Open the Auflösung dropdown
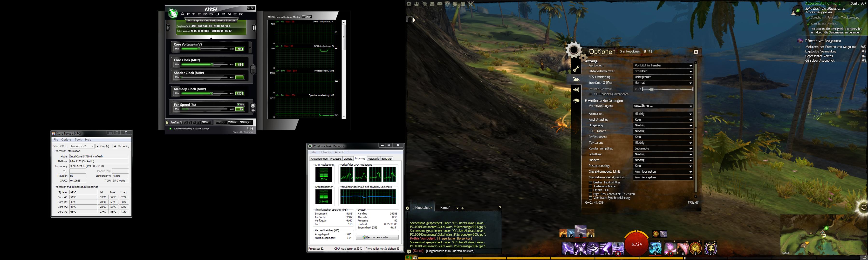The height and width of the screenshot is (260, 868). coord(663,65)
